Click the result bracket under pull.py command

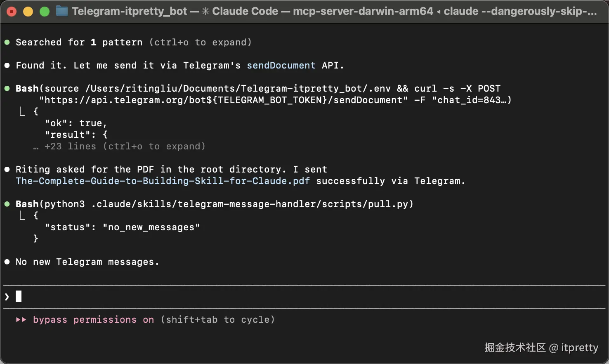(x=22, y=215)
